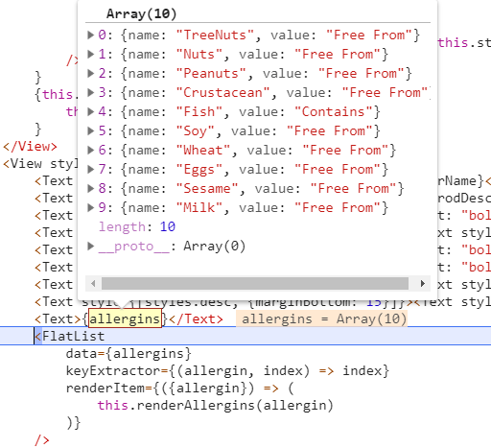The image size is (491, 448).
Task: Expand array item 1 Nuts
Action: click(x=91, y=54)
